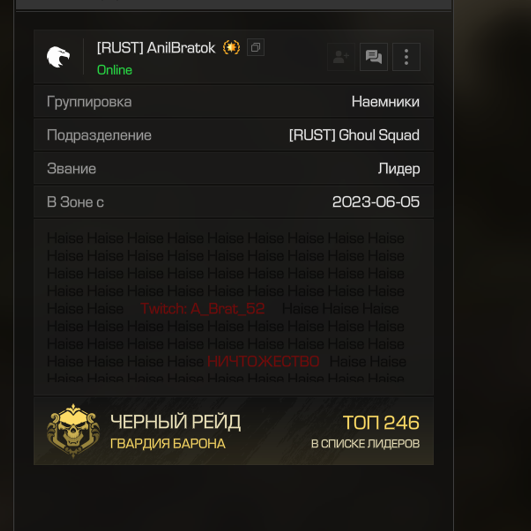The height and width of the screenshot is (531, 531).
Task: Click the gold skull Black Raid emblem
Action: coord(73,431)
